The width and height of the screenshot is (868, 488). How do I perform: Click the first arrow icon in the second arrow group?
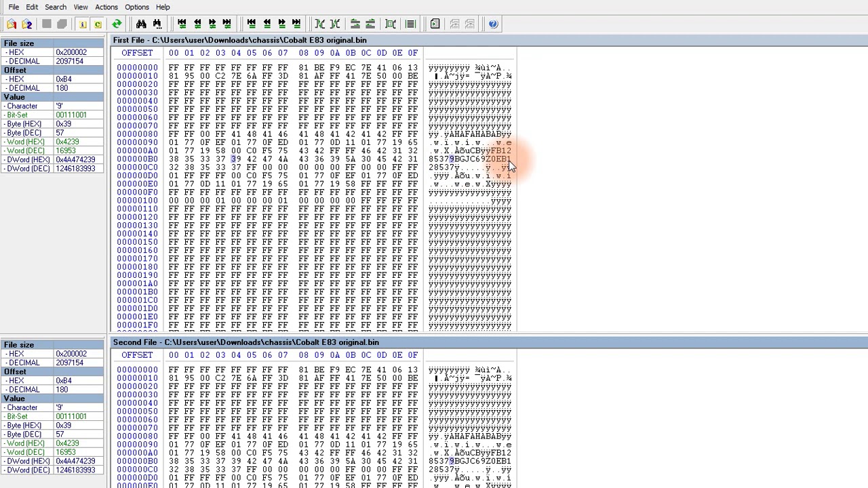coord(251,24)
